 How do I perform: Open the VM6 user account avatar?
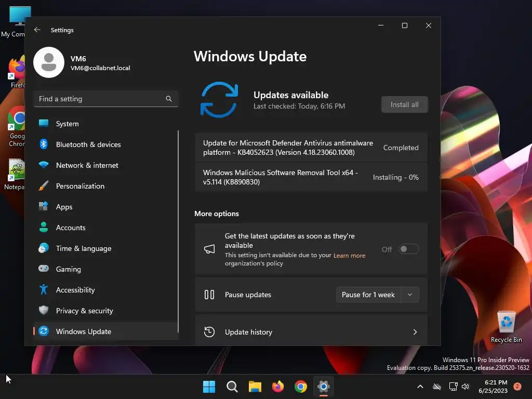click(x=49, y=62)
